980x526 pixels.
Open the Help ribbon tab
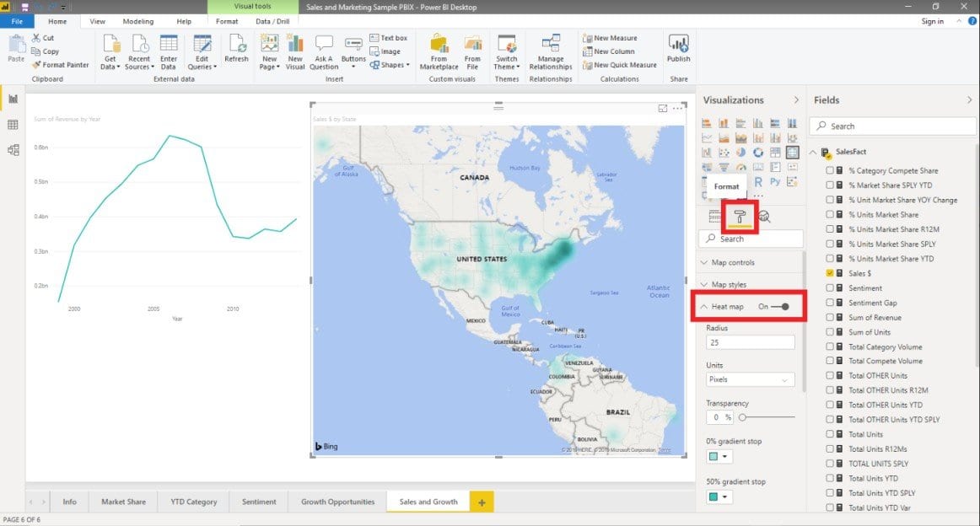pyautogui.click(x=184, y=21)
